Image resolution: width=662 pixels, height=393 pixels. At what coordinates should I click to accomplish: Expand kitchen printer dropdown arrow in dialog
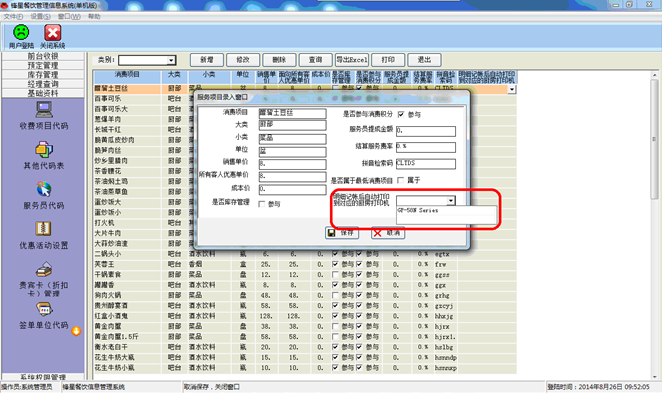click(x=451, y=201)
